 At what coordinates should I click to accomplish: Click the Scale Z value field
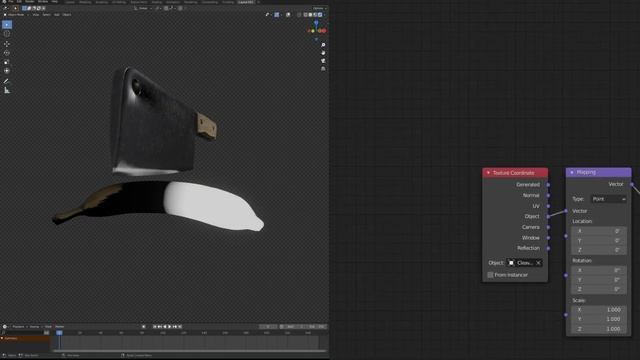(x=599, y=329)
